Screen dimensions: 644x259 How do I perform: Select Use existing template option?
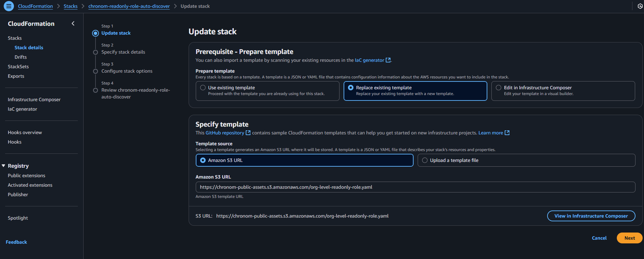(x=203, y=88)
